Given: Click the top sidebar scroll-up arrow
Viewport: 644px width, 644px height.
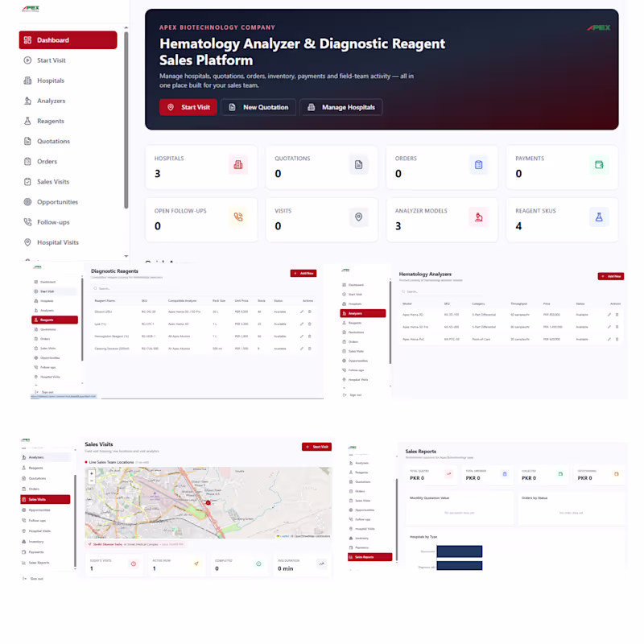Looking at the screenshot, I should (126, 27).
